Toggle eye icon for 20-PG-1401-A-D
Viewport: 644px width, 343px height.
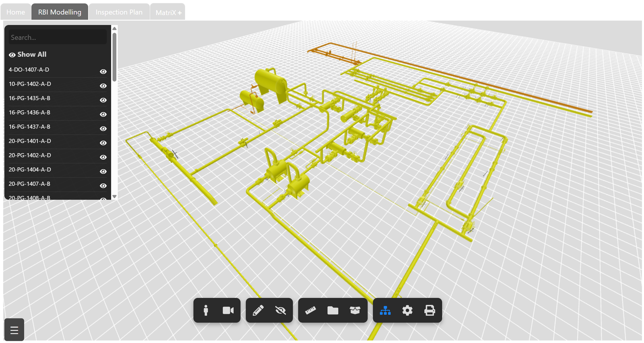[x=103, y=143]
